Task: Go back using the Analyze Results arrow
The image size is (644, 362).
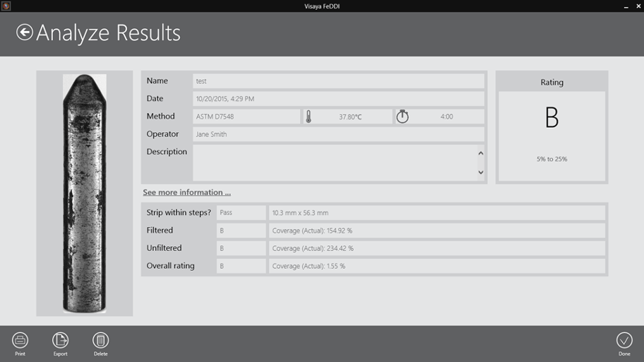Action: [25, 33]
